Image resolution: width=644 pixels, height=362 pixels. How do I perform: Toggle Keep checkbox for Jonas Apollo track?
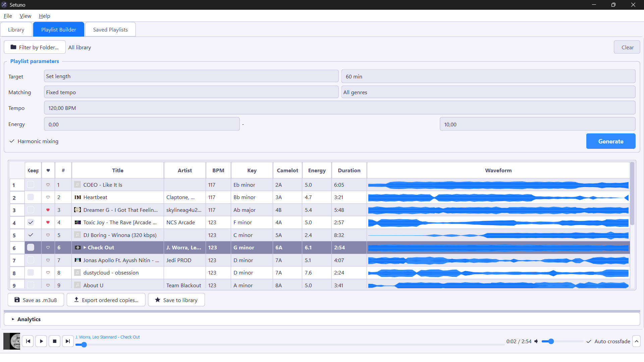tap(31, 260)
